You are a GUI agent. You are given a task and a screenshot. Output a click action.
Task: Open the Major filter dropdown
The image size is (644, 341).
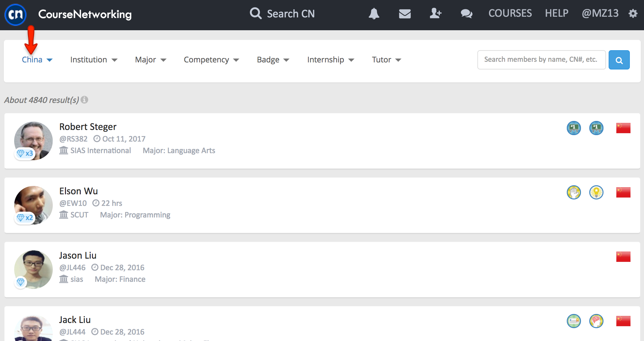[151, 60]
